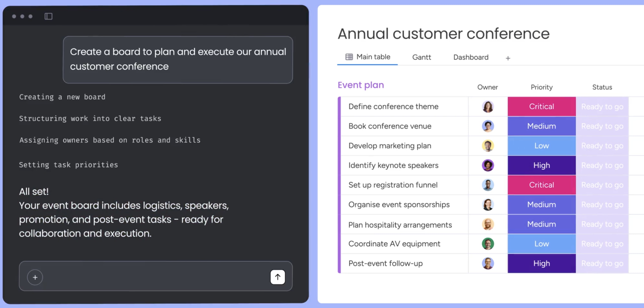Click 'Assigning owners based on roles' step

point(110,140)
